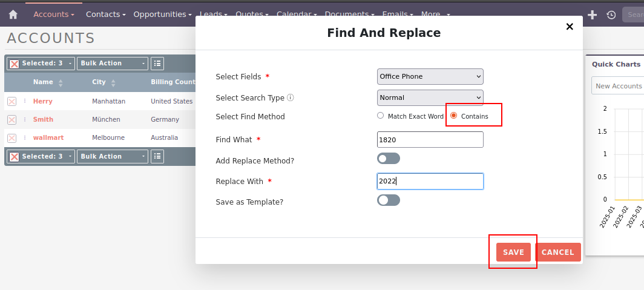The height and width of the screenshot is (290, 644).
Task: Sort accounts by the City column arrows
Action: click(x=113, y=82)
